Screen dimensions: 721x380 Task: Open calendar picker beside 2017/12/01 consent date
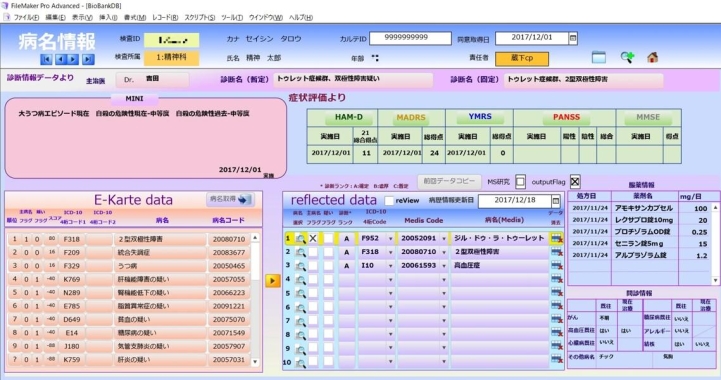(573, 38)
